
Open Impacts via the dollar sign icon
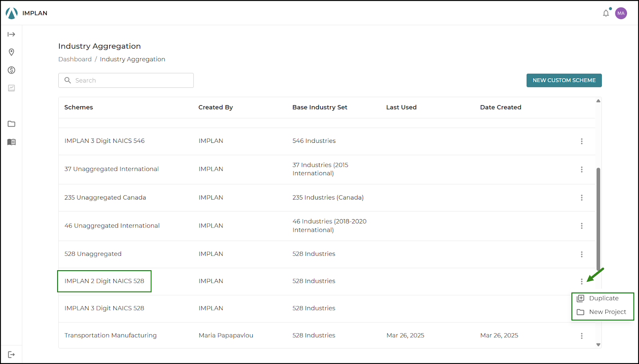(12, 70)
